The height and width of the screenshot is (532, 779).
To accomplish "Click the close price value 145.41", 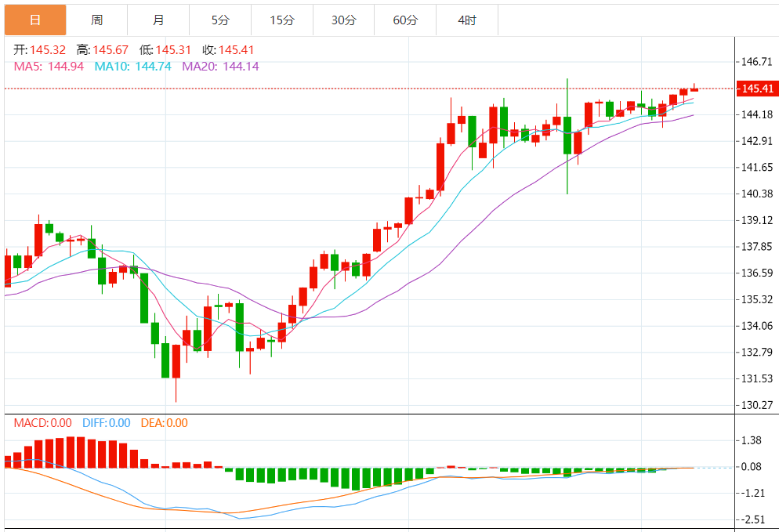I will coord(236,49).
